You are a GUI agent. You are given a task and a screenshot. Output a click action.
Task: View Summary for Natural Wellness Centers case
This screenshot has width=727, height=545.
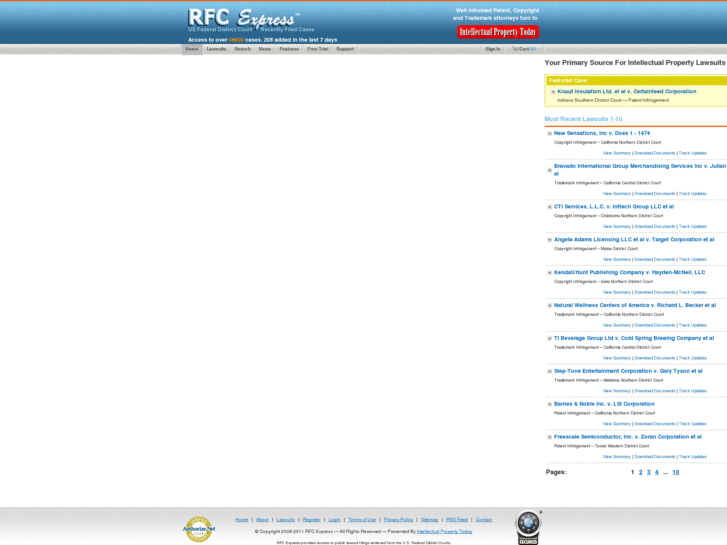pos(617,326)
